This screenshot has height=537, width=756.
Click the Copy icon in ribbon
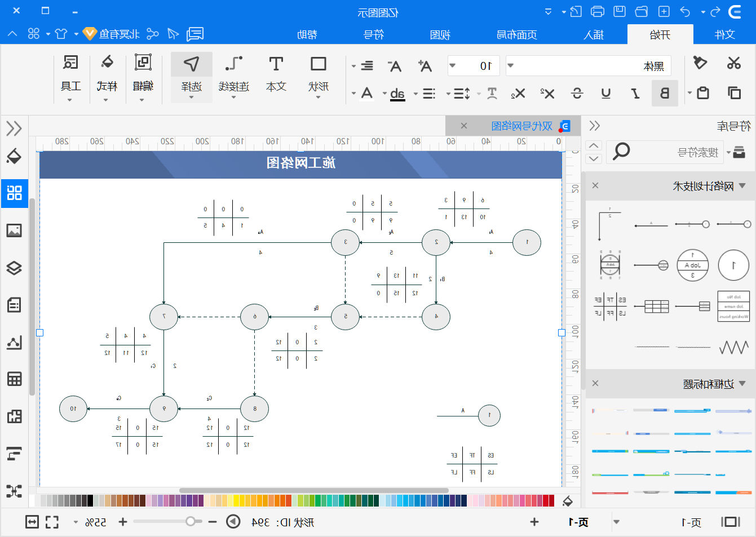tap(733, 92)
